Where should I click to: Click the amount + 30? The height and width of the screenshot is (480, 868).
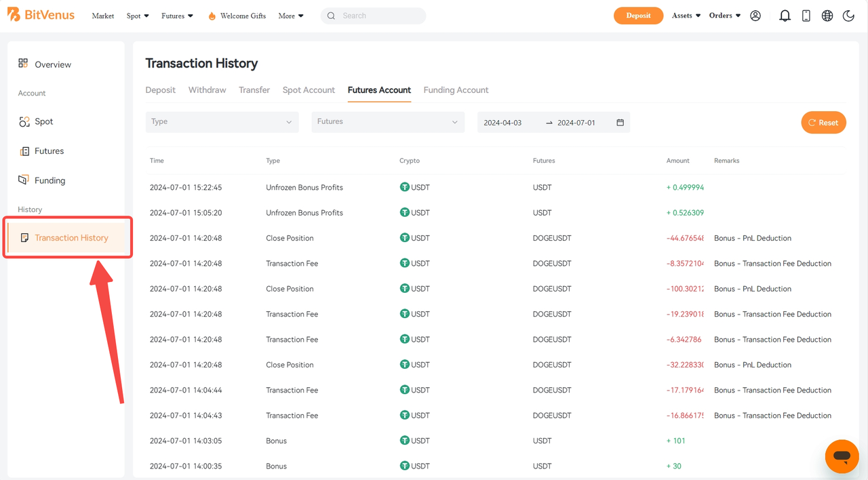click(674, 466)
